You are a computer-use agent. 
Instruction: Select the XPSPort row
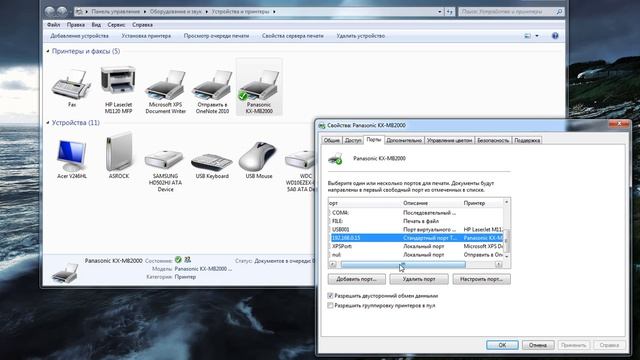(416, 246)
